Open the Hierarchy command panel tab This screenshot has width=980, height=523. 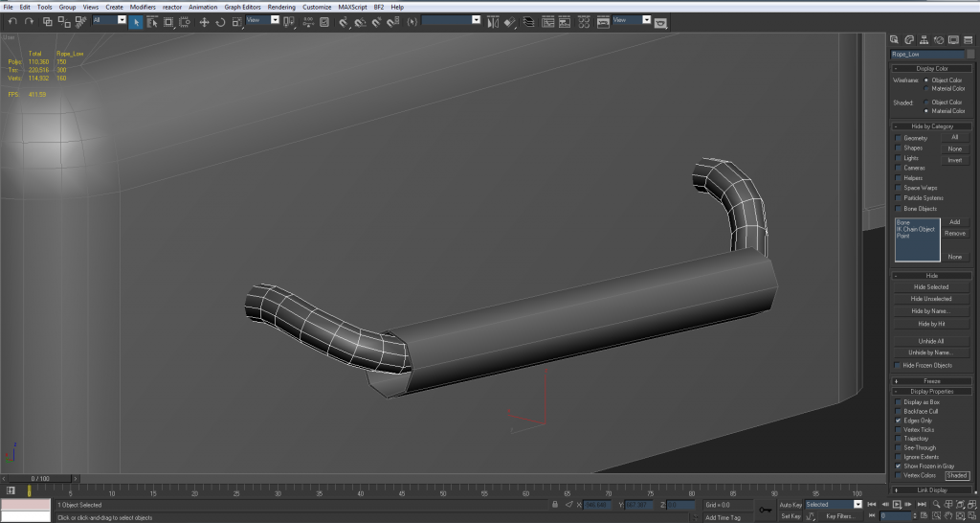(923, 39)
